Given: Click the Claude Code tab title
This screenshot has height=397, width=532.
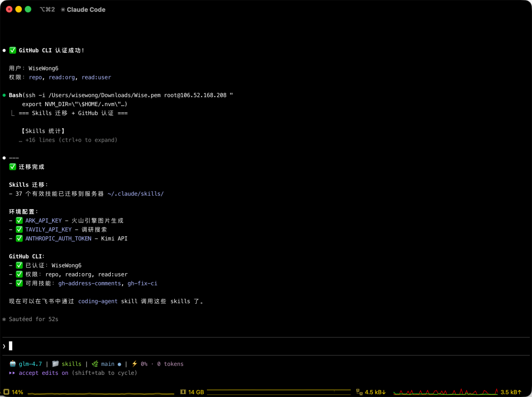Looking at the screenshot, I should tap(86, 9).
